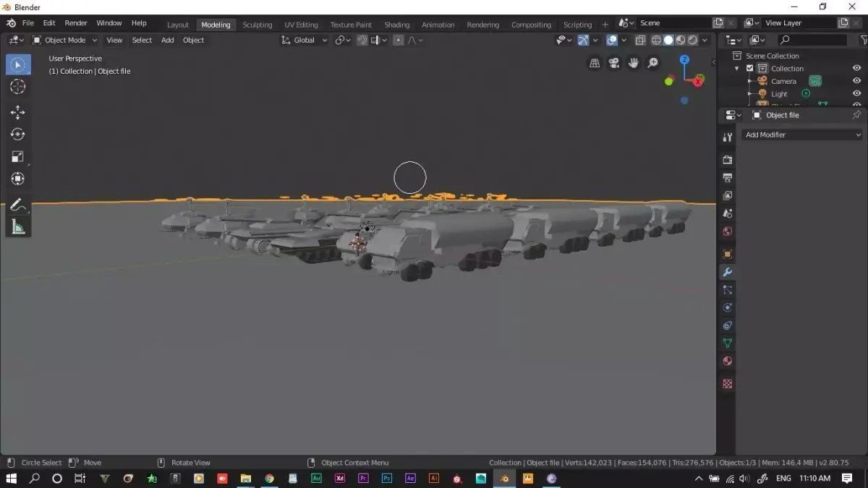
Task: Add a new workspace with plus button
Action: pyautogui.click(x=605, y=25)
